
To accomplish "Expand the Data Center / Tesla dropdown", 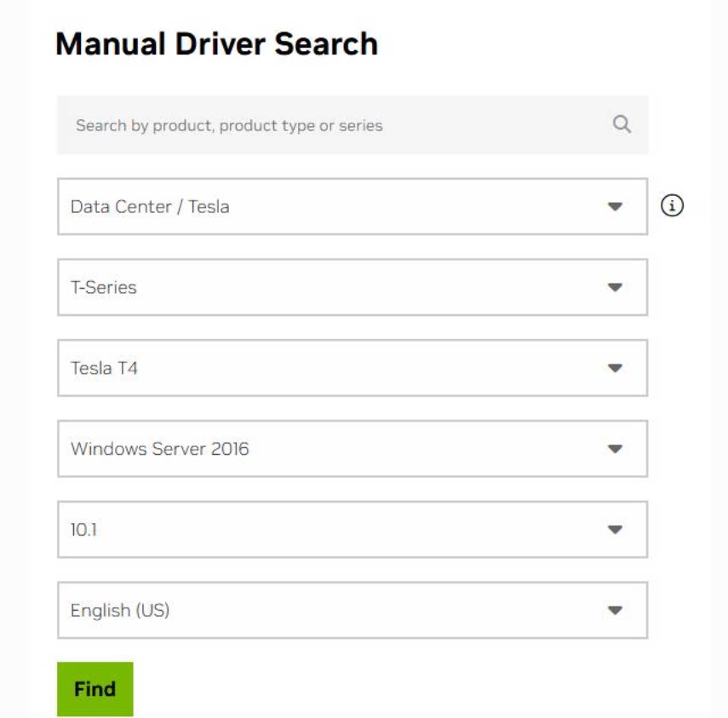I will [x=353, y=207].
